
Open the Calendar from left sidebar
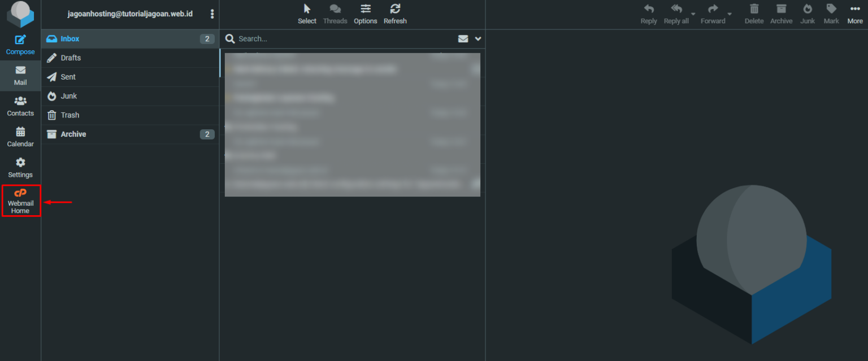click(x=20, y=137)
